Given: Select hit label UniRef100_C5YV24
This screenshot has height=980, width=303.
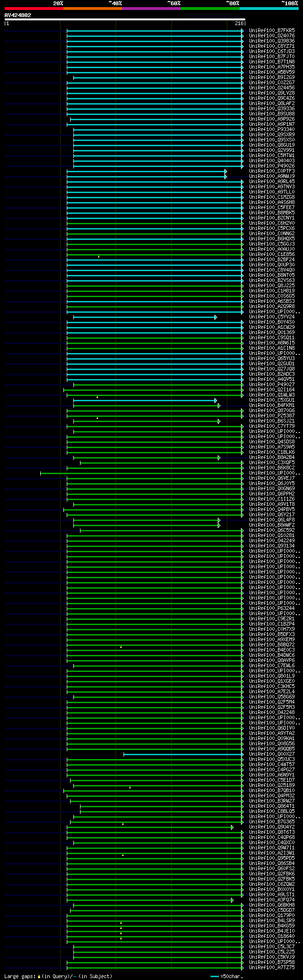Looking at the screenshot, I should [x=272, y=317].
